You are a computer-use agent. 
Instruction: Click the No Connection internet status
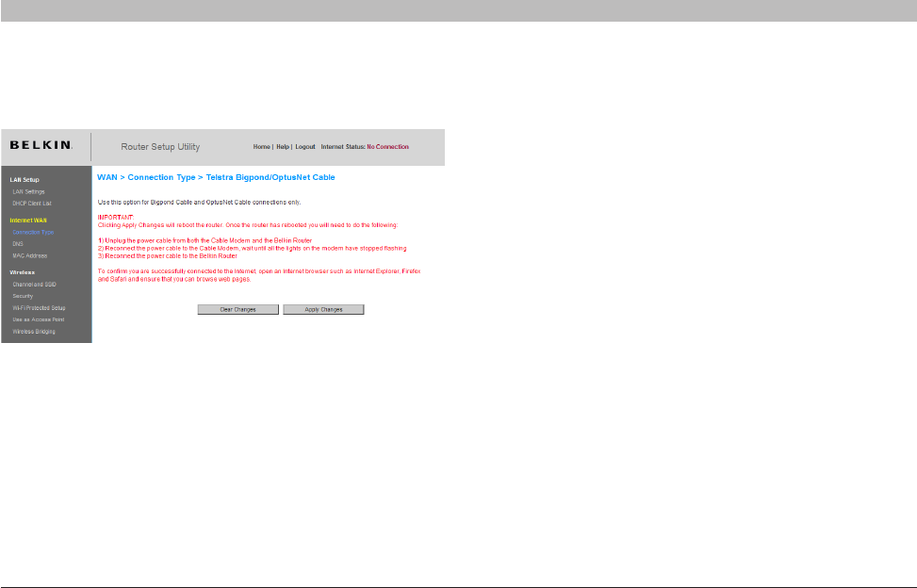click(x=387, y=147)
